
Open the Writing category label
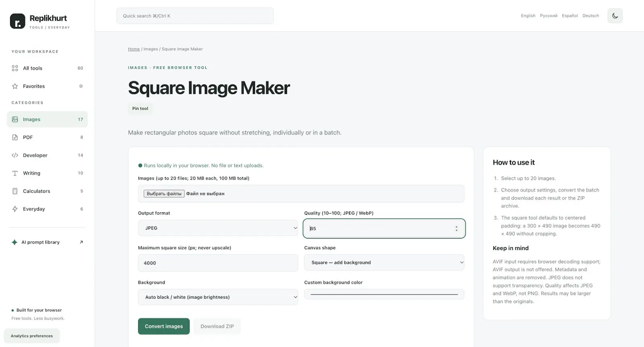(x=31, y=173)
